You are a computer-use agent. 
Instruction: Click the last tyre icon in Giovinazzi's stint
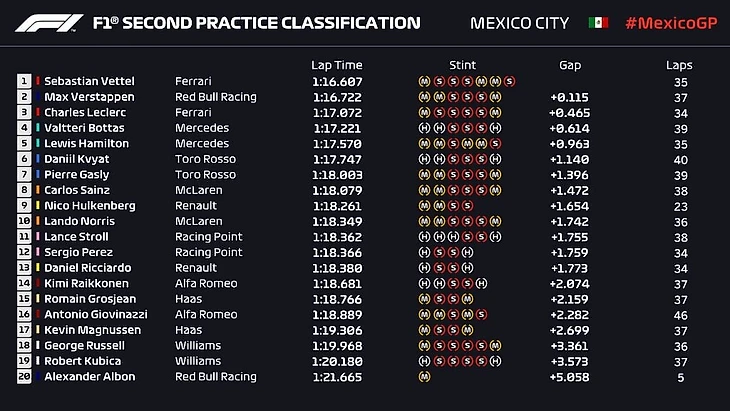click(x=482, y=315)
